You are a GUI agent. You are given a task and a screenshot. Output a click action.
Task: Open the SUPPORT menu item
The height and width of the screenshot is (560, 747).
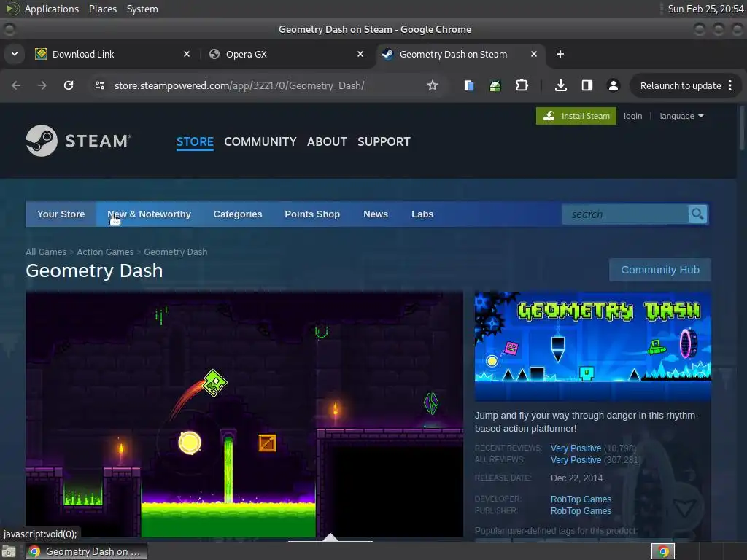click(384, 141)
